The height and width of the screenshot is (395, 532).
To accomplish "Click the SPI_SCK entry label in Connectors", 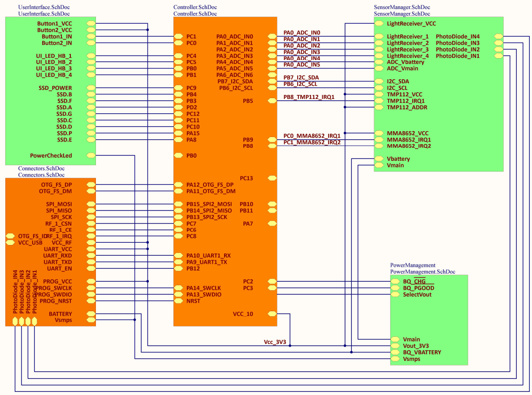I will [61, 217].
